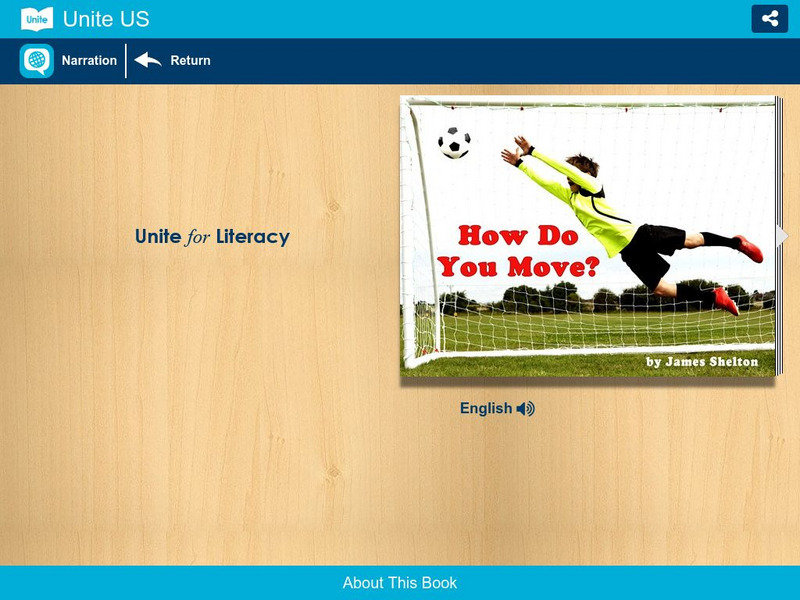Click the goalkeeper's red cleat near net

pos(726,301)
